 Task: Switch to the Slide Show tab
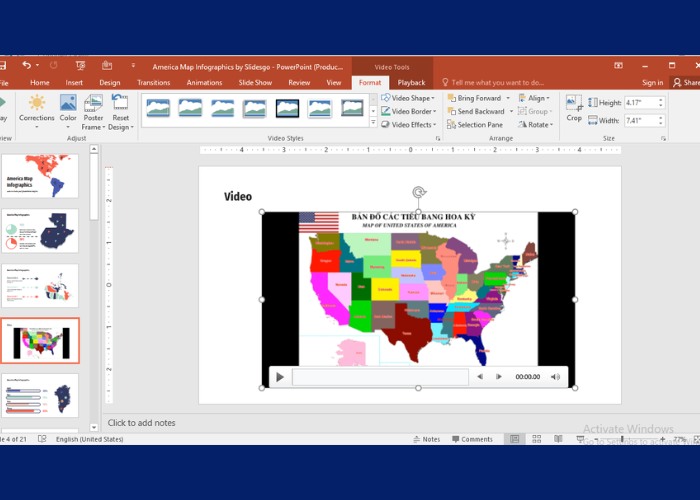255,83
